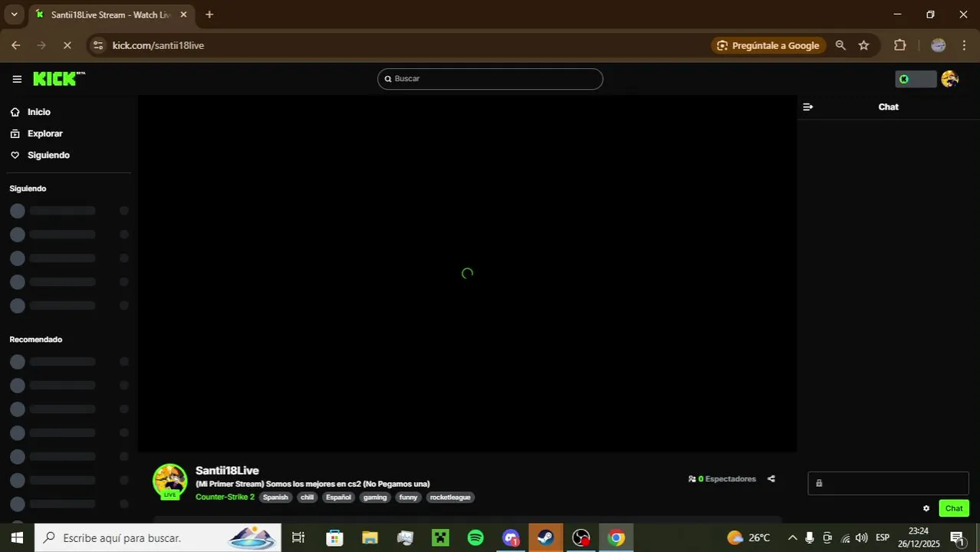Open File Explorer from the taskbar
The width and height of the screenshot is (980, 552).
(370, 537)
